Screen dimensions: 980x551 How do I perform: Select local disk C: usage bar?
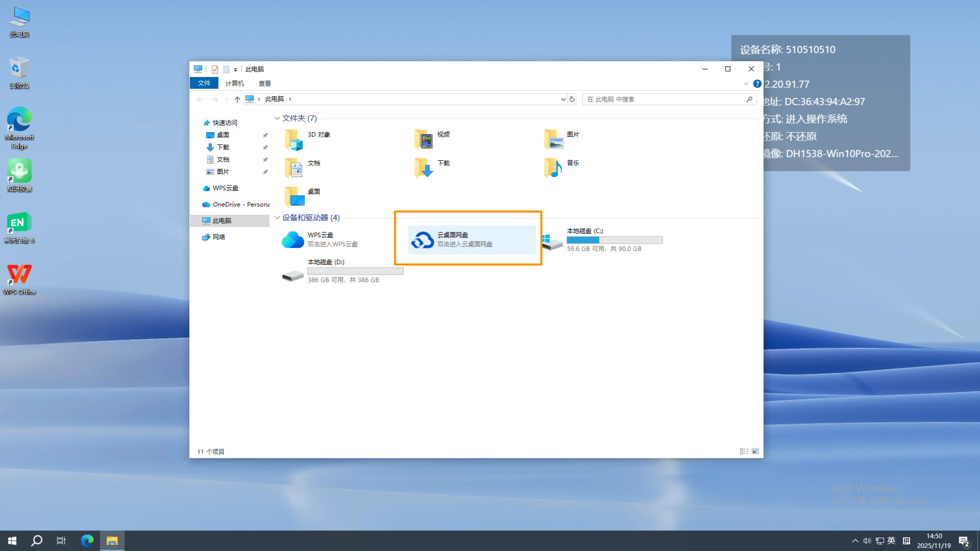(x=614, y=240)
